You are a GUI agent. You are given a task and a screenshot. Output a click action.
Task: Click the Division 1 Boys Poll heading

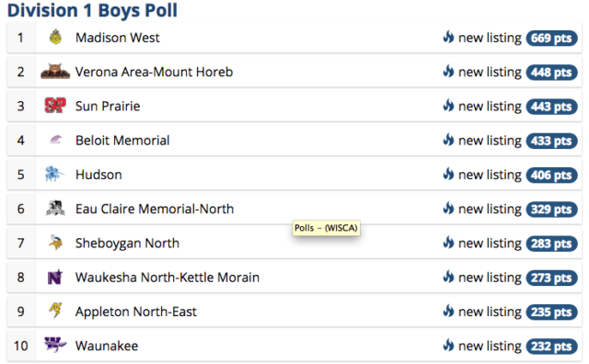[x=92, y=10]
